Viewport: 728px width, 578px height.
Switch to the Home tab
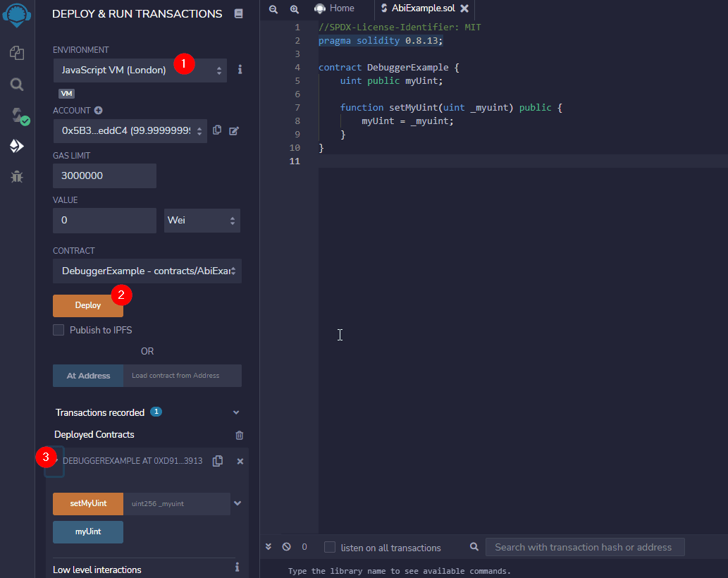tap(335, 8)
